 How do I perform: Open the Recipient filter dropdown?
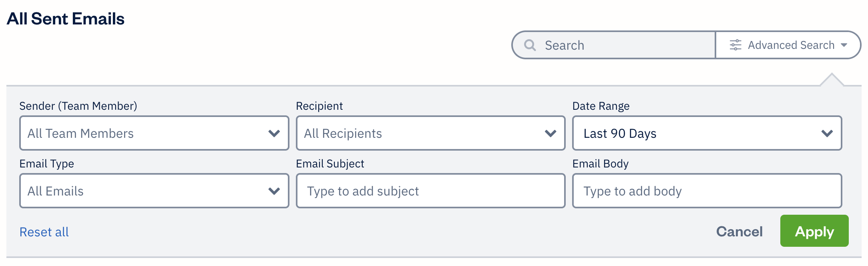(x=430, y=133)
